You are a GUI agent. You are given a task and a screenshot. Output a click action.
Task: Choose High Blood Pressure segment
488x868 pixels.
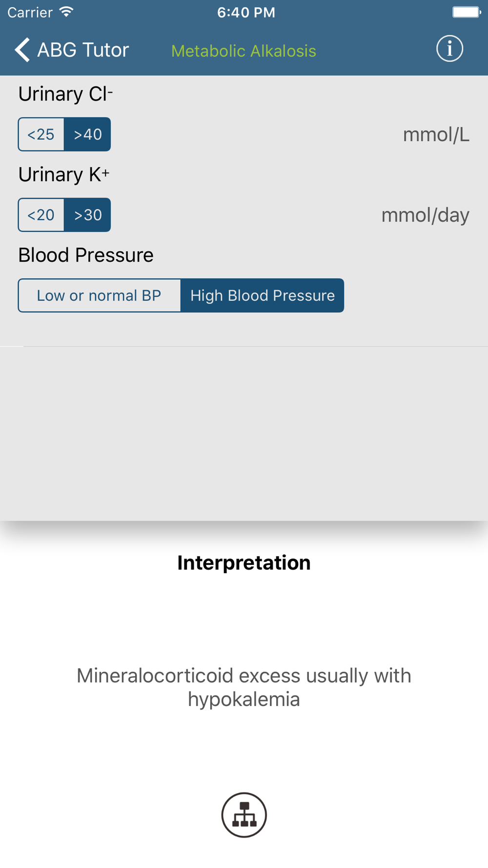[262, 295]
